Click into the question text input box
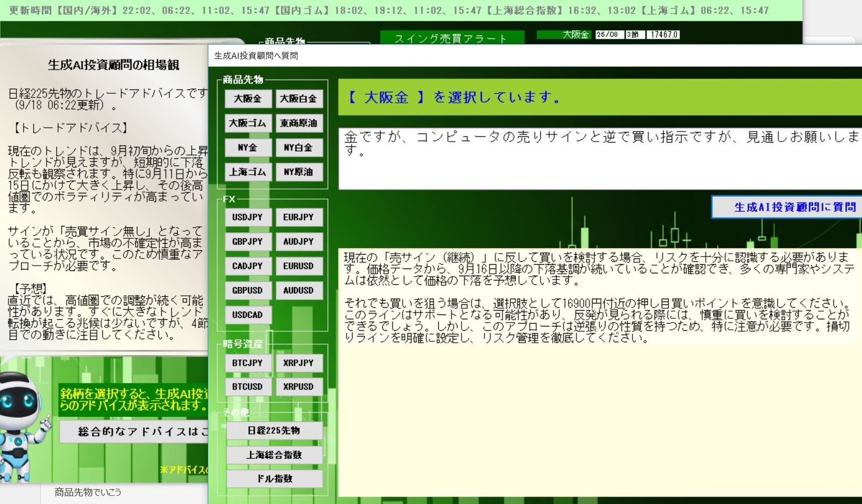Image resolution: width=862 pixels, height=504 pixels. click(600, 159)
